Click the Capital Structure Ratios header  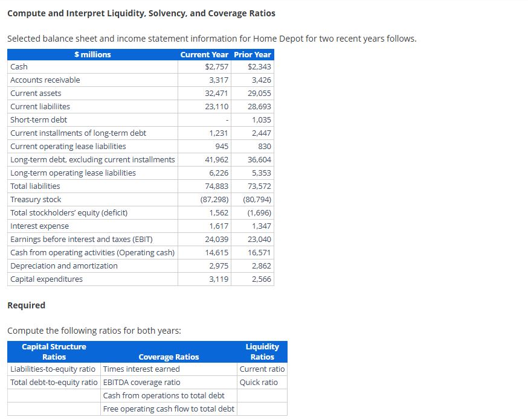[x=53, y=351]
